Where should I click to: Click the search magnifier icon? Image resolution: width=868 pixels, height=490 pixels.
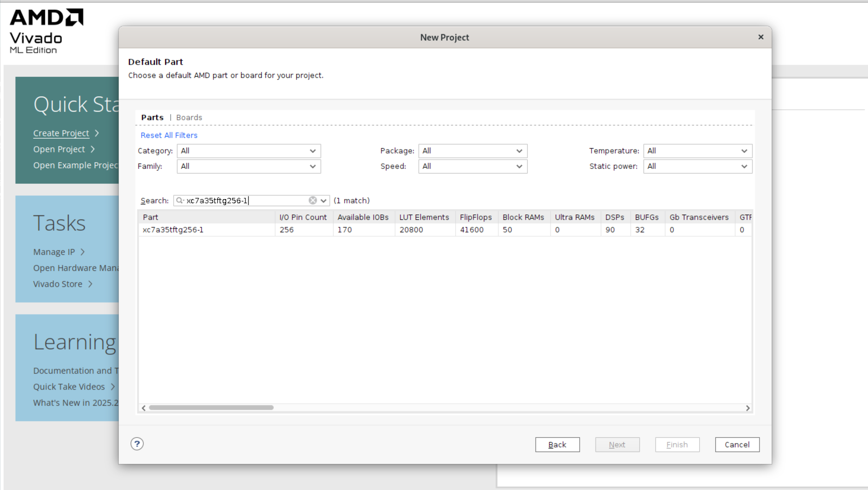click(x=180, y=201)
